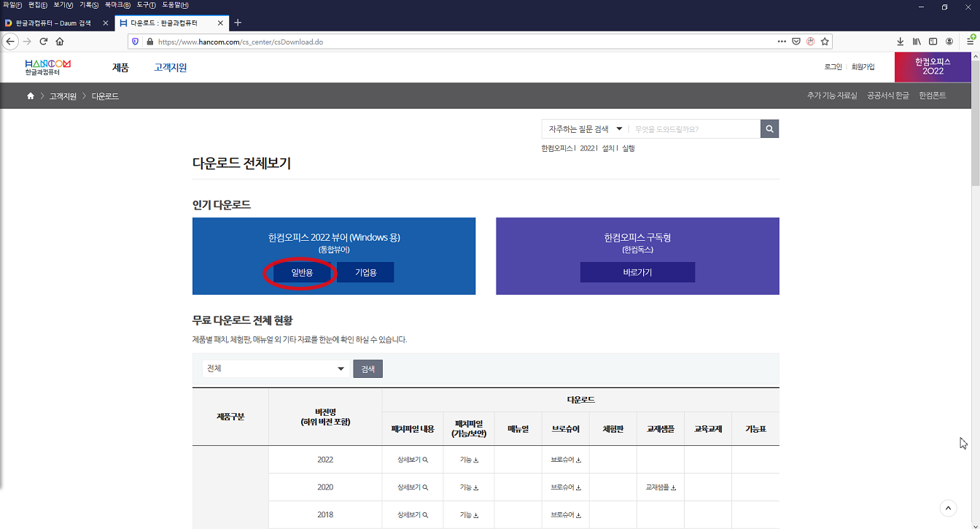Click suggested keyword 실행
This screenshot has width=980, height=529.
coord(628,148)
